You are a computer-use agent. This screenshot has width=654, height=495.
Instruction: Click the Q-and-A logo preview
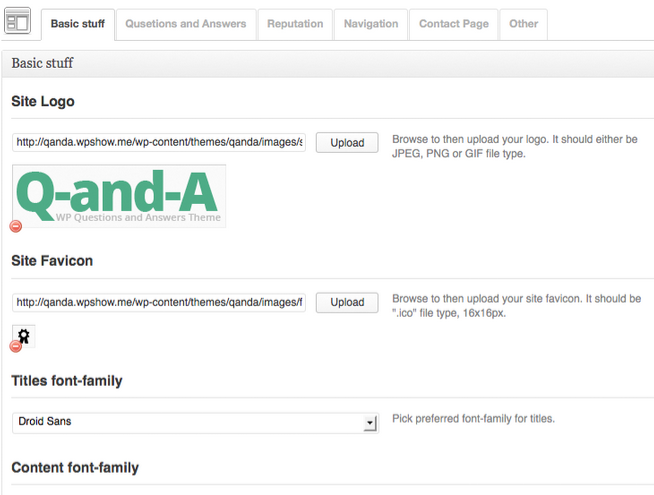tap(119, 196)
